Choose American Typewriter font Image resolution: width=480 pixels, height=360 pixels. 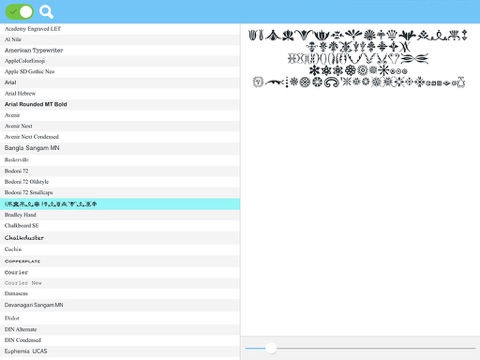pos(120,50)
